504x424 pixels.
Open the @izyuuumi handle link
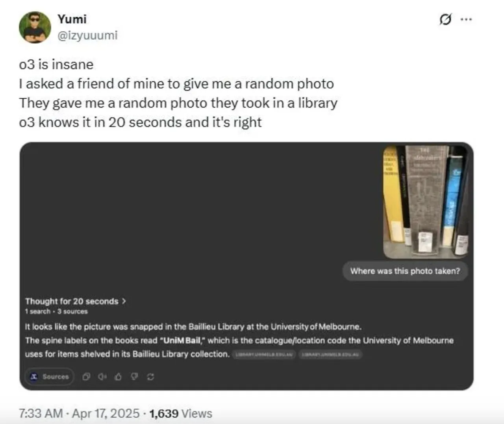(x=87, y=35)
